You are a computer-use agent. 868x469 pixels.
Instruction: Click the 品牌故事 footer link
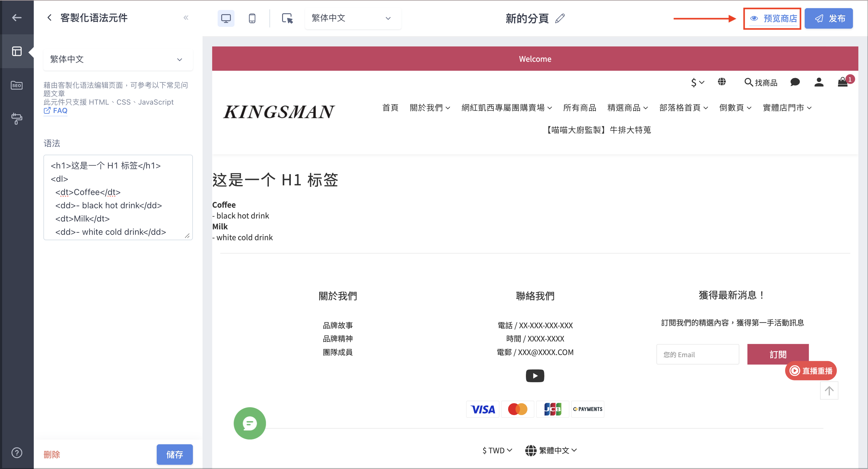[338, 326]
